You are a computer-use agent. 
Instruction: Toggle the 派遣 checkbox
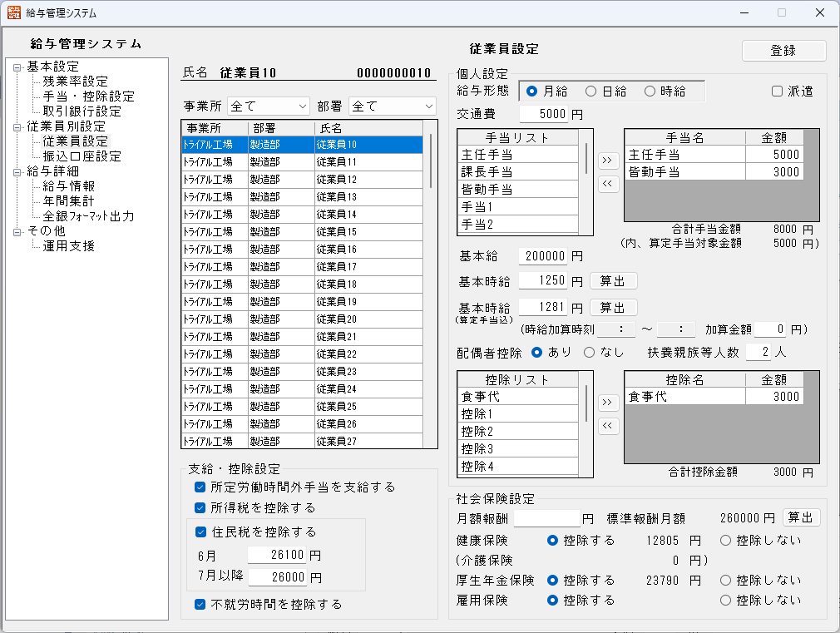[x=778, y=91]
